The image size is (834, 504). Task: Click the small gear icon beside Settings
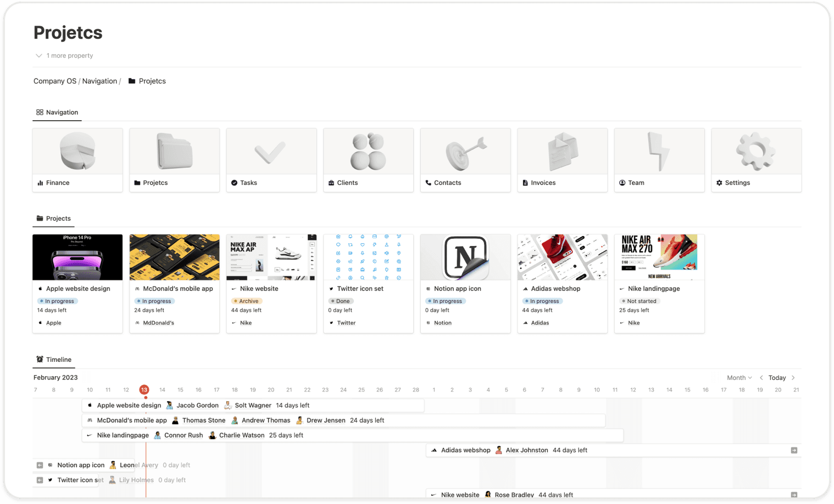pos(719,183)
